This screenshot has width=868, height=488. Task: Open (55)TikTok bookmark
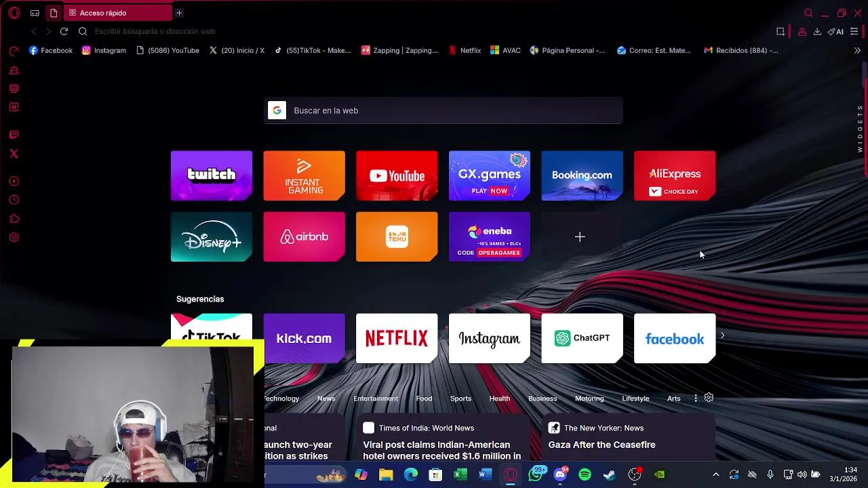[x=313, y=50]
